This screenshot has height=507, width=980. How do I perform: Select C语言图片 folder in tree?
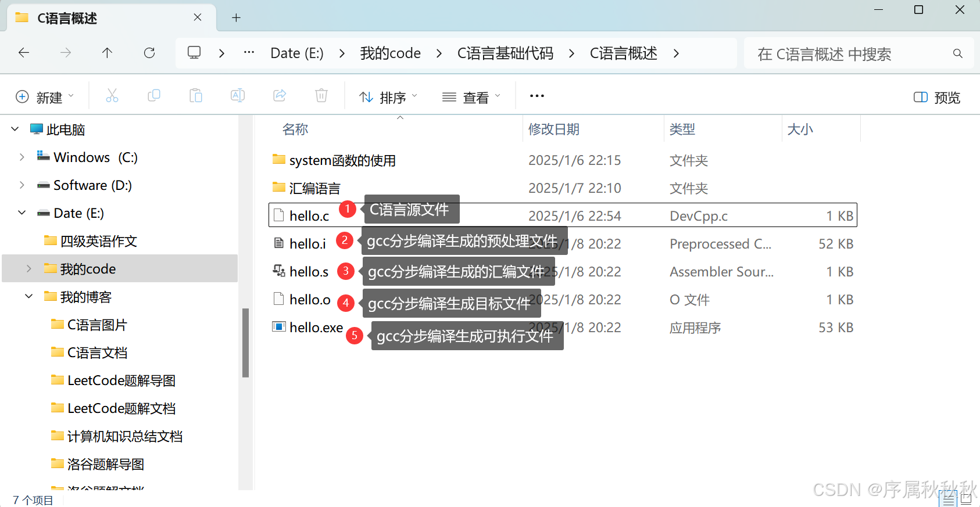97,325
